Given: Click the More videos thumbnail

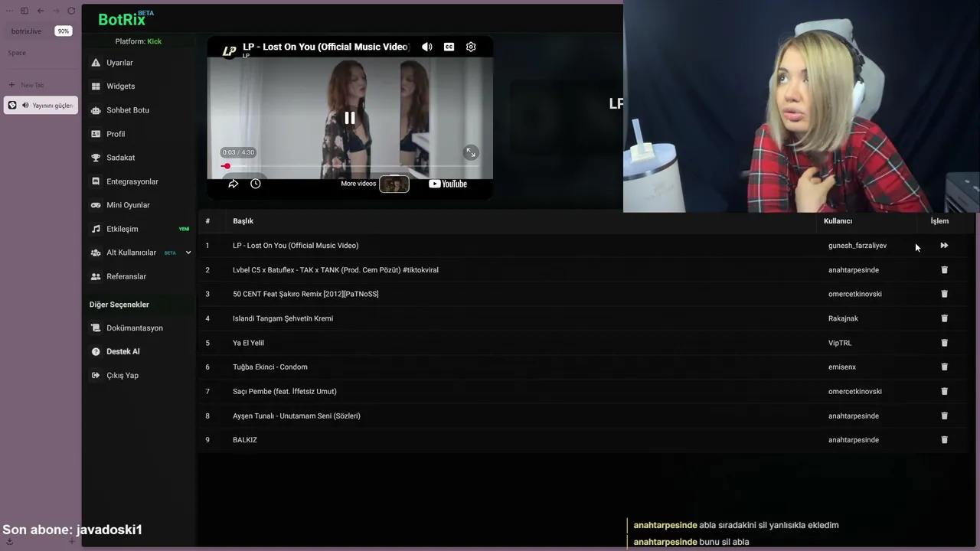Looking at the screenshot, I should click(x=394, y=184).
